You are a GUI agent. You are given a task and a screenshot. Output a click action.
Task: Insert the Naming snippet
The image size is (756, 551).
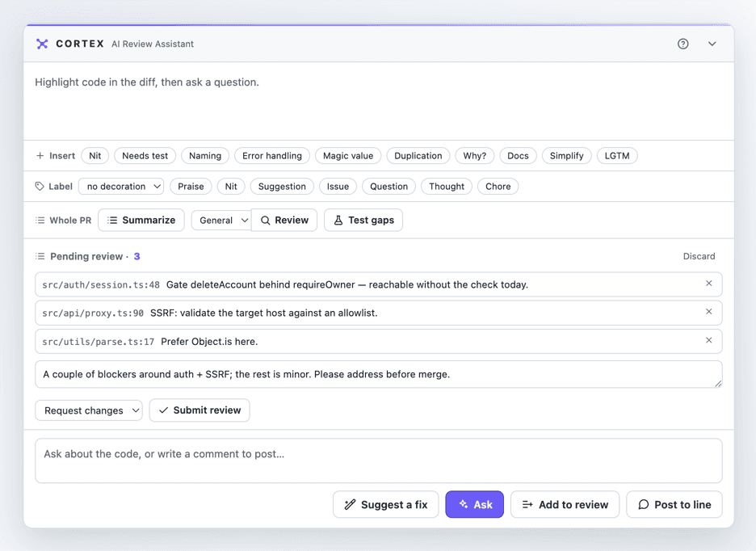(205, 156)
